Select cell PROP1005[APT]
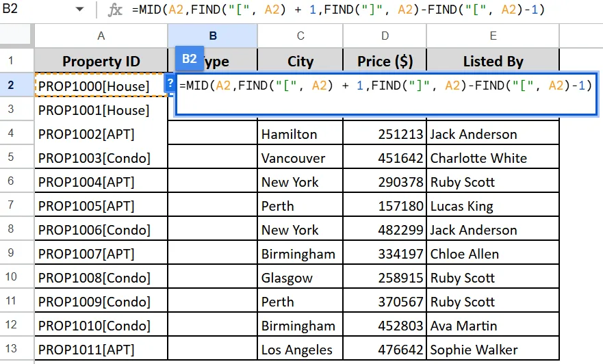This screenshot has width=603, height=364. (101, 206)
